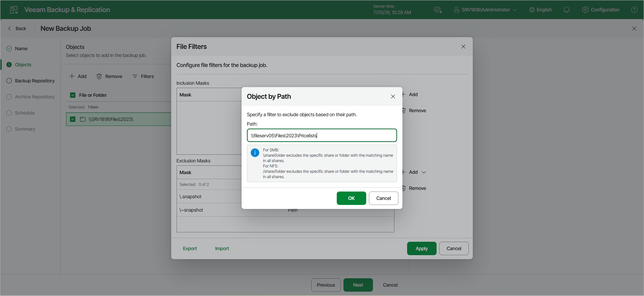Click the Server time display
Viewport: 644px width, 296px height.
pyautogui.click(x=392, y=10)
